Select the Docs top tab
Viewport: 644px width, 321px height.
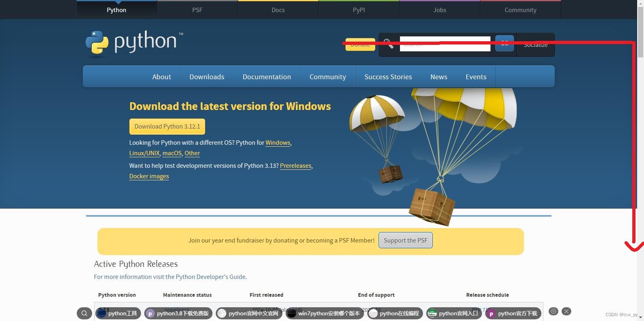[278, 10]
